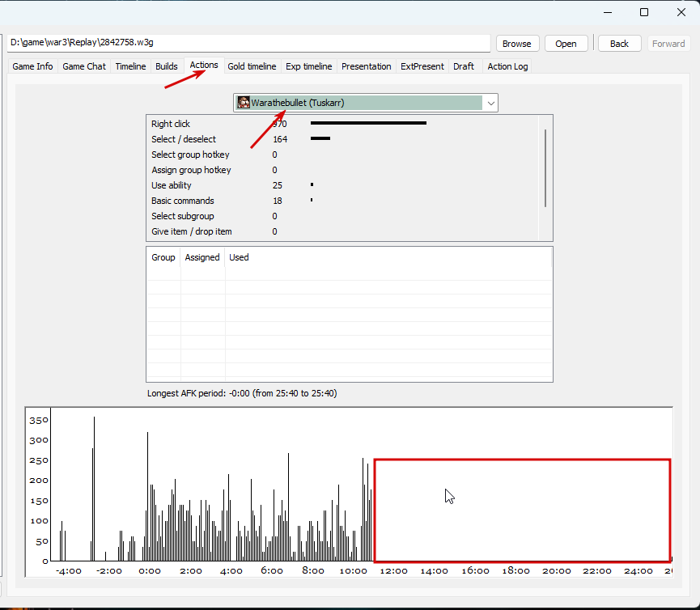Expand the player selection dropdown arrow
Viewport: 700px width, 610px height.
pos(490,103)
